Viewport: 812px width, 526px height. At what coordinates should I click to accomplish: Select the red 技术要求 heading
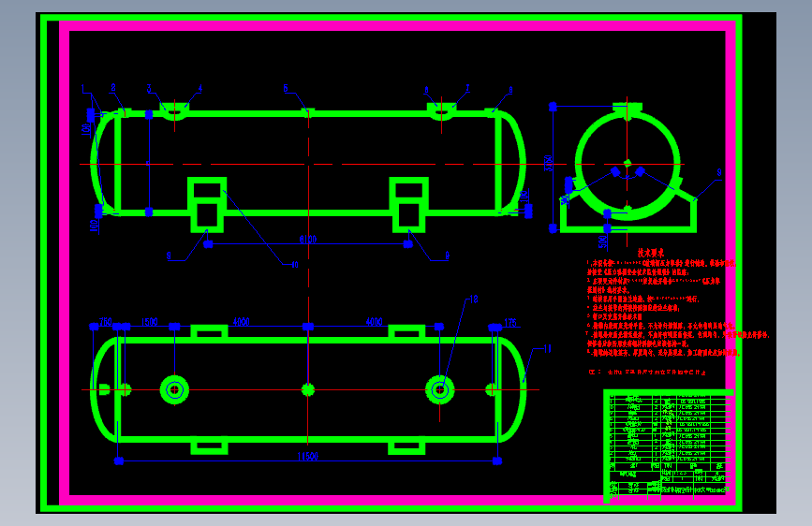point(650,253)
